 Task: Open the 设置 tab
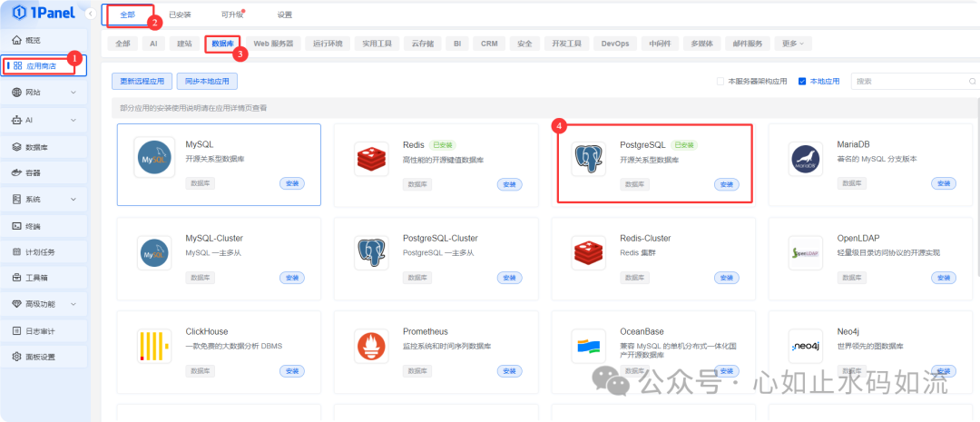tap(284, 15)
